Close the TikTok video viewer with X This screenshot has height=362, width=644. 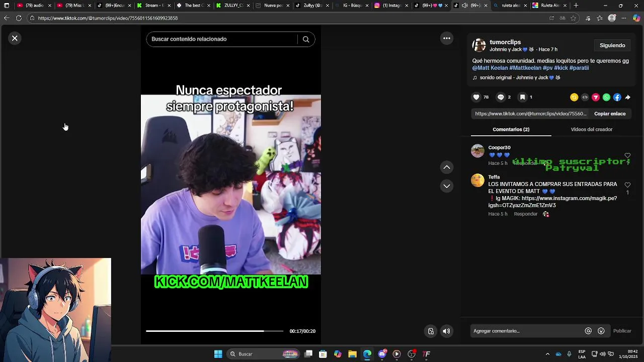tap(15, 38)
